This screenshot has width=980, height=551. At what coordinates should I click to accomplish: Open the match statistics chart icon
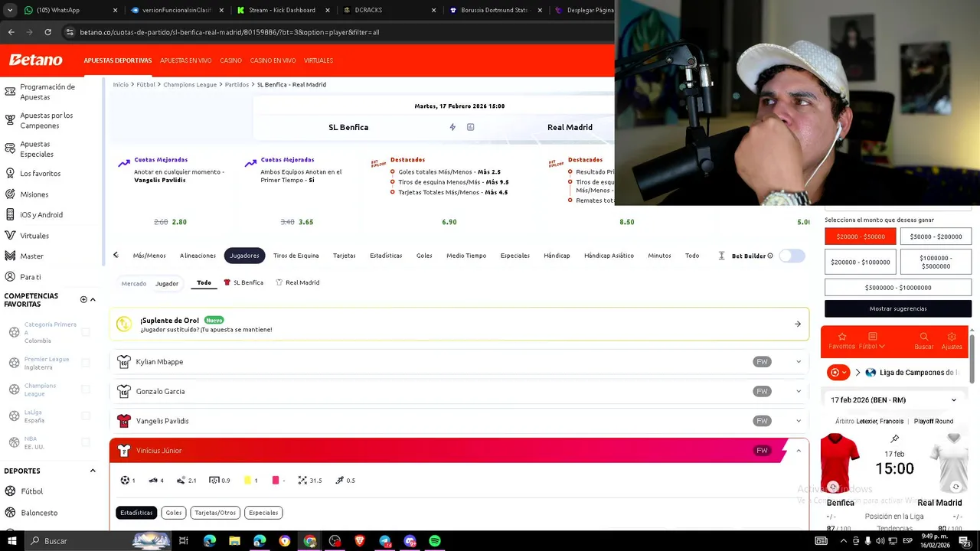click(470, 127)
